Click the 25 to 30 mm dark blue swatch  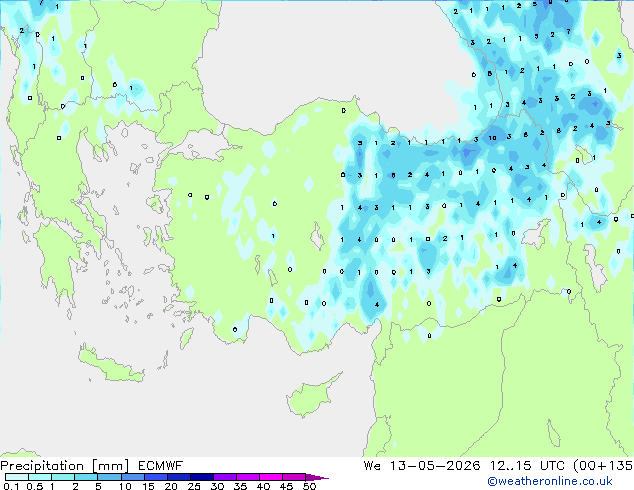(x=202, y=477)
